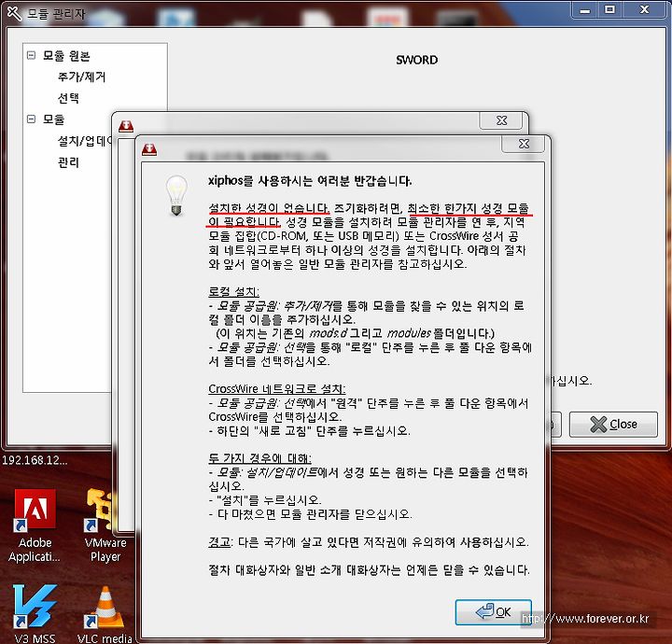This screenshot has width=672, height=644.
Task: Select the 모듈 원본 tree row
Action: 66,56
